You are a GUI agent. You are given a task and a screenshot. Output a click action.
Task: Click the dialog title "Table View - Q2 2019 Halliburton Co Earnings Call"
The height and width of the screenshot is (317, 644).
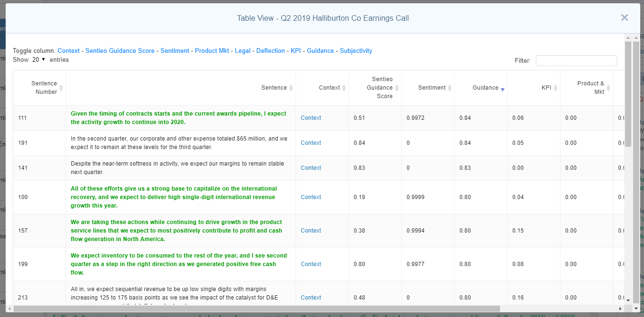[323, 18]
